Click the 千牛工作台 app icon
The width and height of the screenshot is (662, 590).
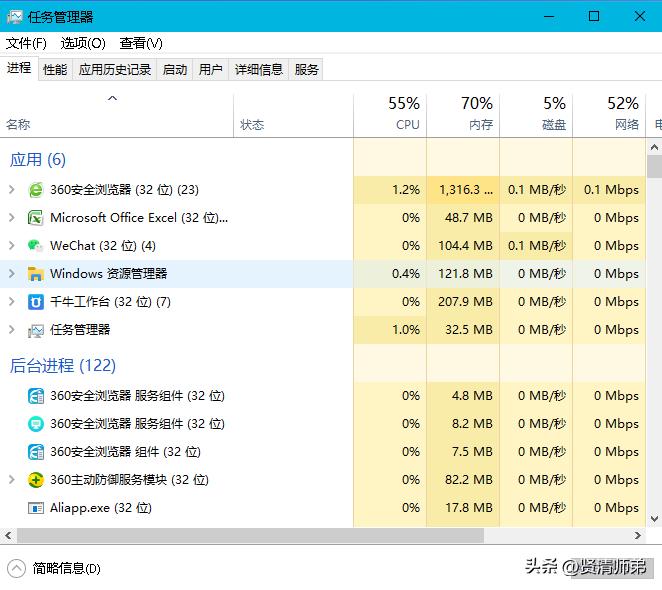(x=36, y=302)
